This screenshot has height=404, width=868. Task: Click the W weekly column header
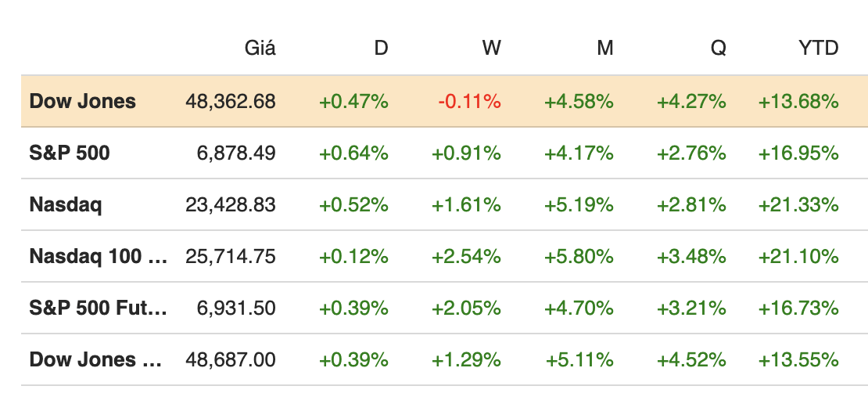click(x=491, y=48)
